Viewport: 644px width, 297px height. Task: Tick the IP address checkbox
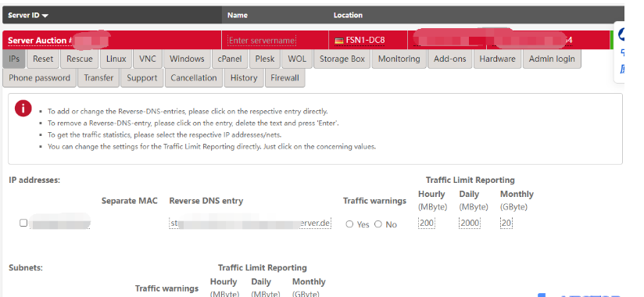click(x=23, y=223)
